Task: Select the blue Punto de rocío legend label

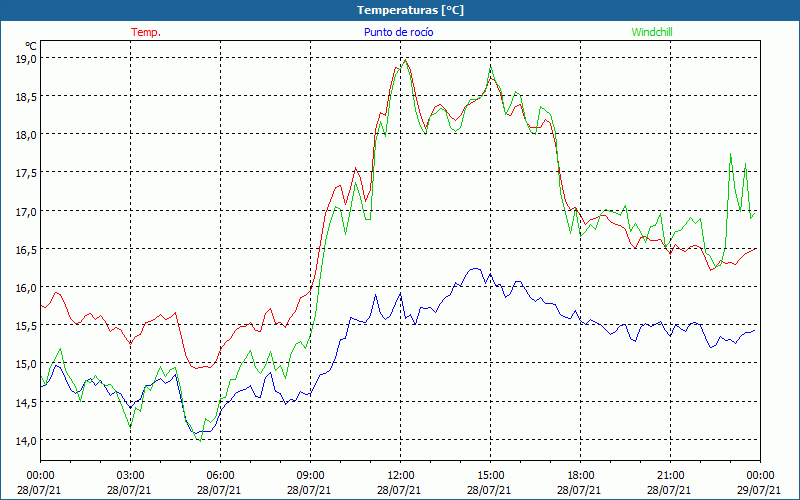Action: tap(398, 32)
